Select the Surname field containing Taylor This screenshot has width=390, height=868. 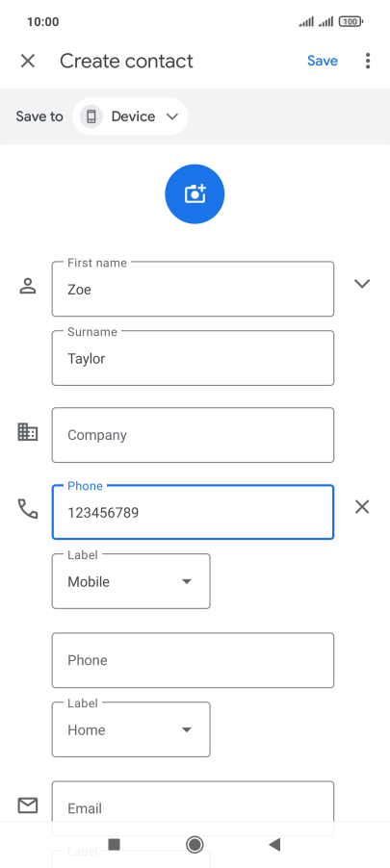tap(193, 358)
